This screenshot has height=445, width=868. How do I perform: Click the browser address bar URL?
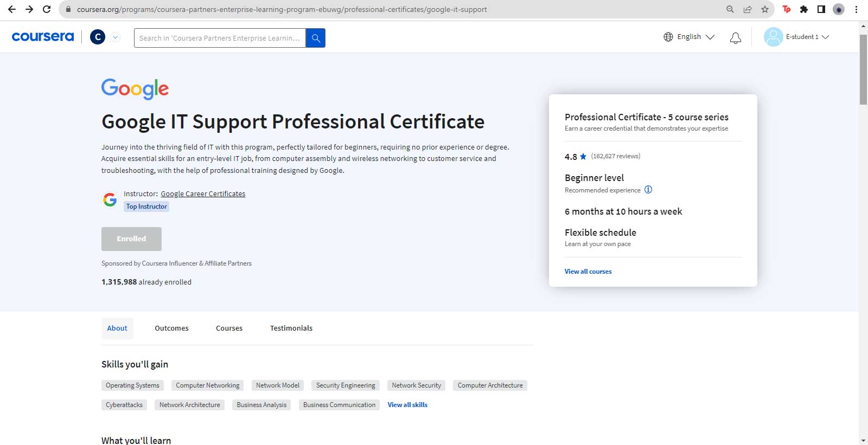(282, 9)
